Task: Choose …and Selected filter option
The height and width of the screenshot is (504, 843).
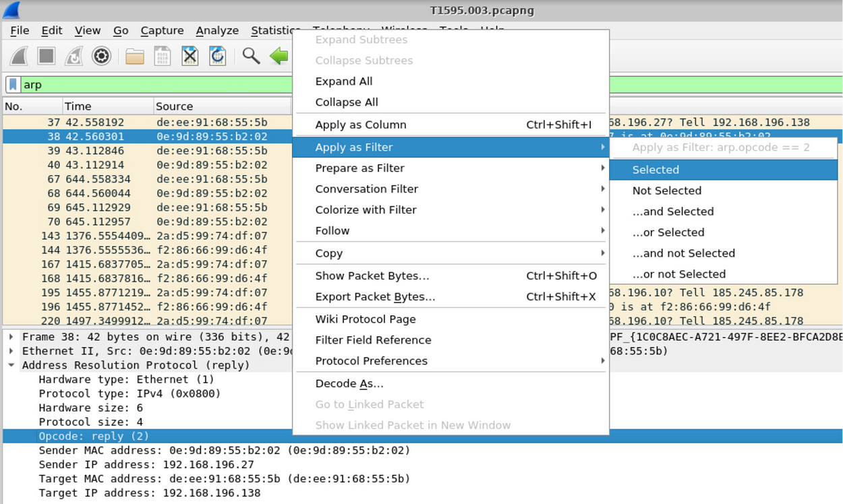Action: coord(723,212)
